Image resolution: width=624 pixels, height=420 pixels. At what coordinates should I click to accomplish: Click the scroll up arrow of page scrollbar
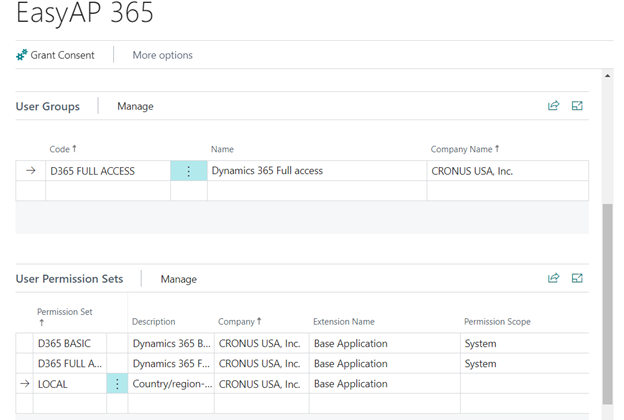[607, 75]
